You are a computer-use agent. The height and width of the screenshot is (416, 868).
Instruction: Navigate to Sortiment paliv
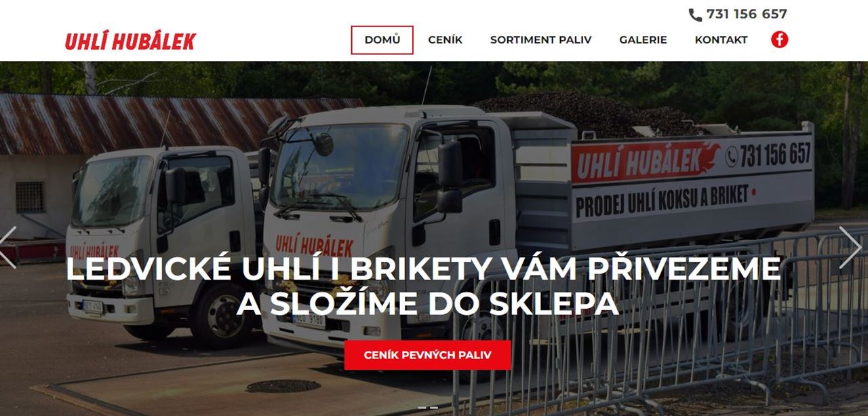pyautogui.click(x=540, y=40)
